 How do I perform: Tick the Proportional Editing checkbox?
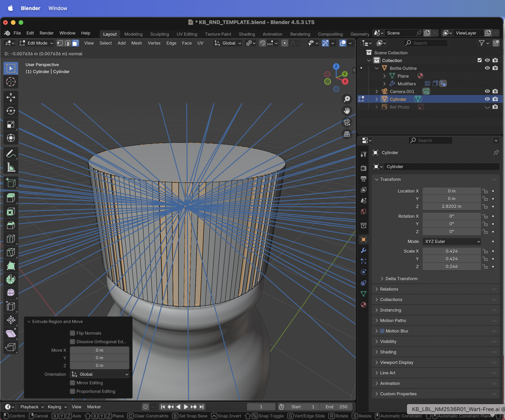72,391
